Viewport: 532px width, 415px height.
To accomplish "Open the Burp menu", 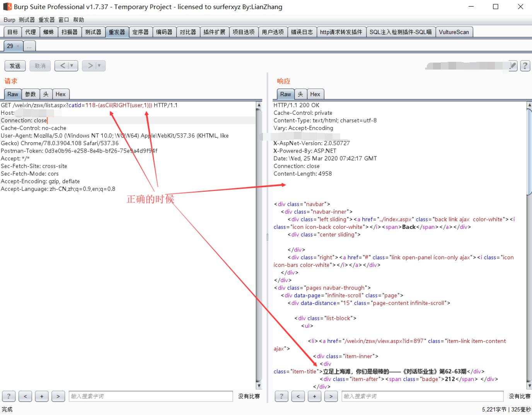I will click(x=9, y=20).
